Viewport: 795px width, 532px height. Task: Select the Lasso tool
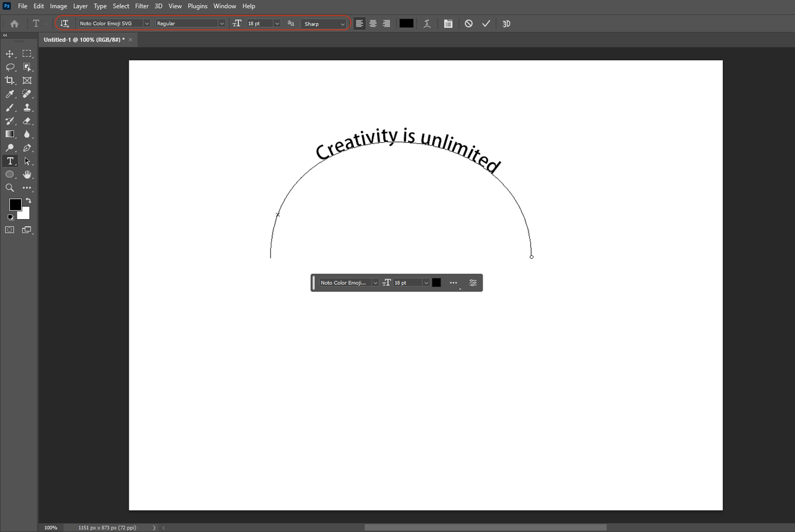coord(9,67)
